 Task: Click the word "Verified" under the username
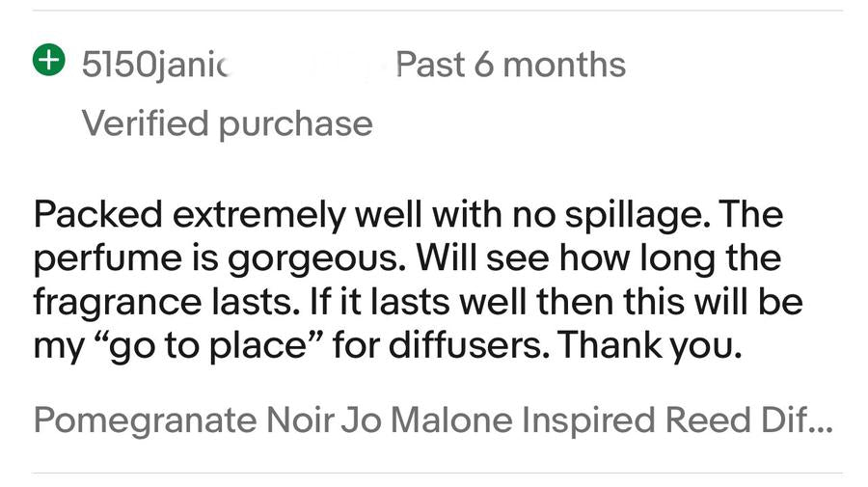(145, 123)
